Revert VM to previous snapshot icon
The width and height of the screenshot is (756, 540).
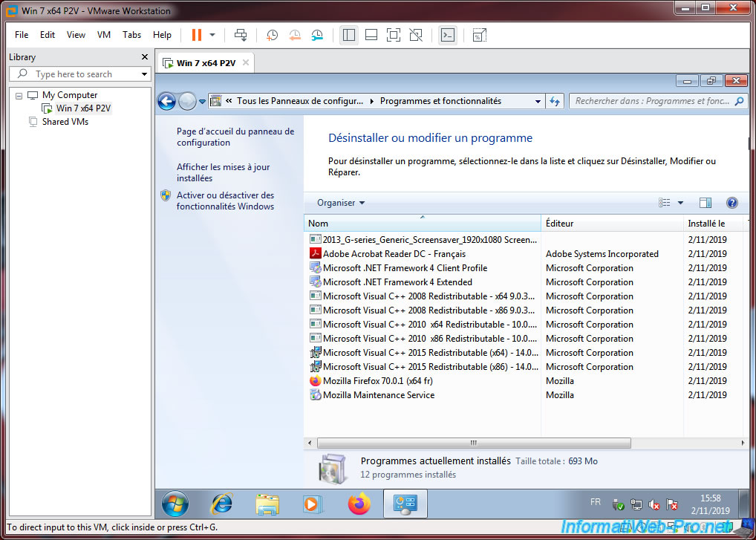coord(295,35)
